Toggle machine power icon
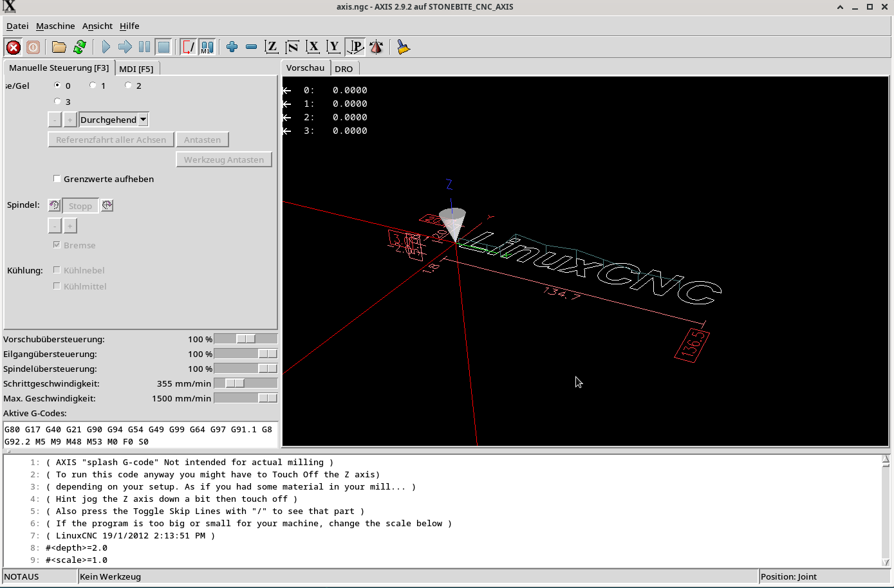The image size is (894, 588). pos(33,47)
